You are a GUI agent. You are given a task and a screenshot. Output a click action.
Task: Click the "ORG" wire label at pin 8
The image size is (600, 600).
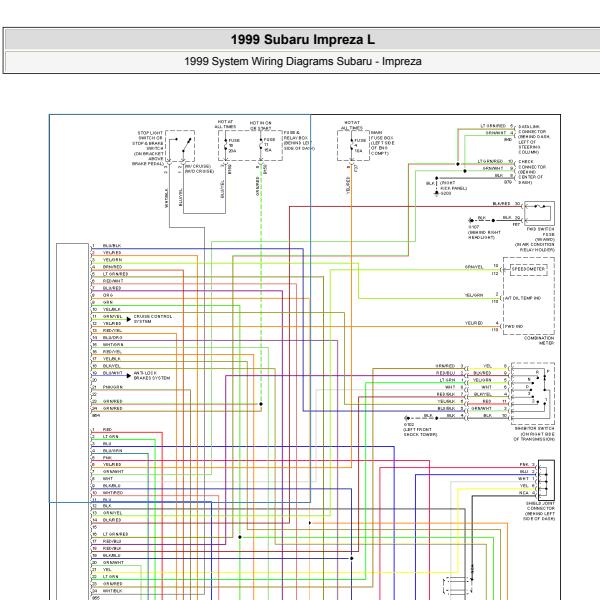click(108, 295)
